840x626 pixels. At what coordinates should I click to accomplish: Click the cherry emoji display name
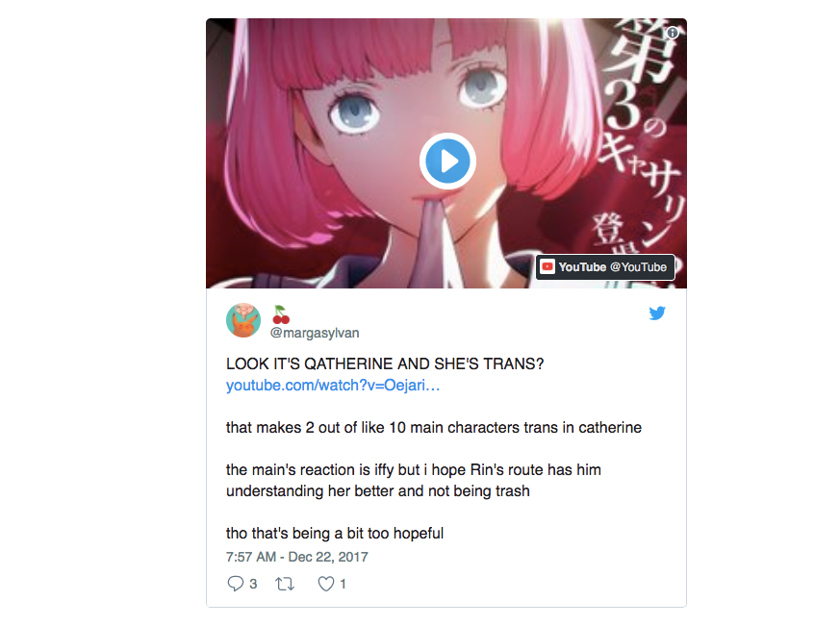(x=281, y=314)
